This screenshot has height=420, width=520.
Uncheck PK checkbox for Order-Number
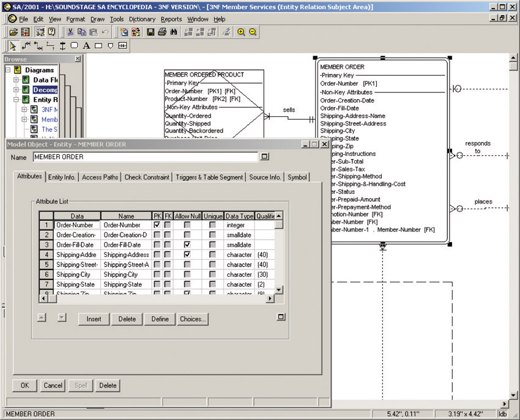[x=157, y=225]
